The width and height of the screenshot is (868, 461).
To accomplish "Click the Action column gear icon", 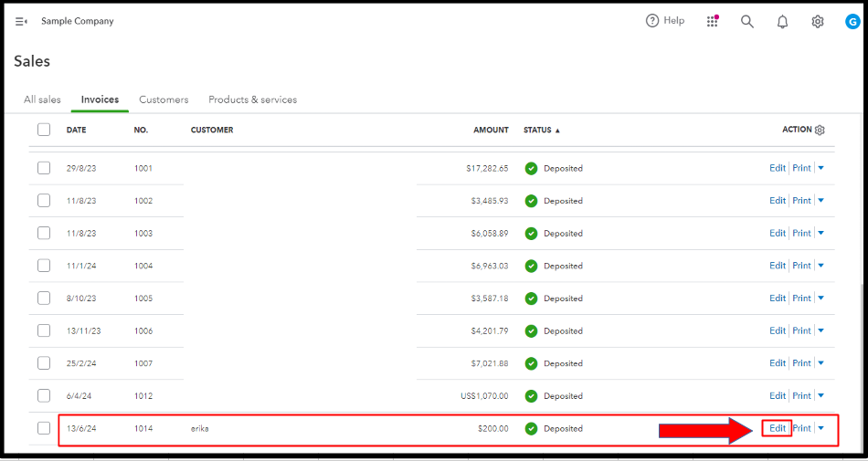I will pos(820,130).
